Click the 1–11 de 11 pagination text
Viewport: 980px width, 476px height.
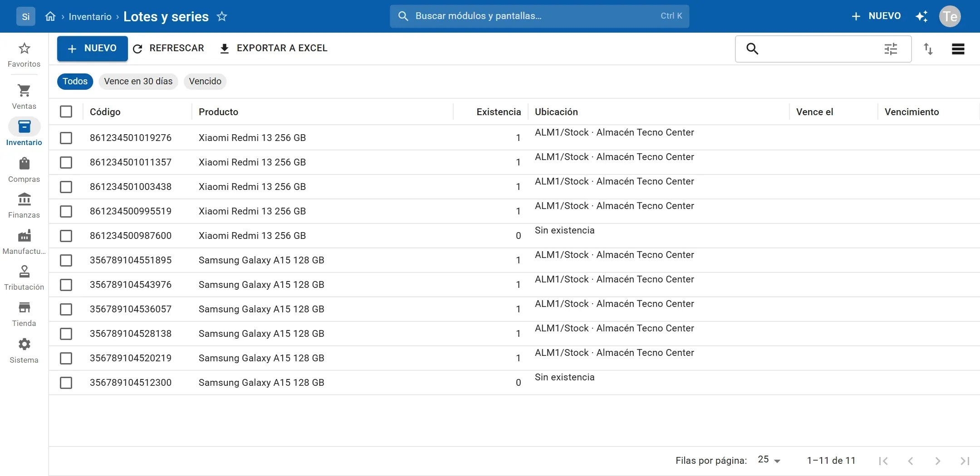click(831, 461)
